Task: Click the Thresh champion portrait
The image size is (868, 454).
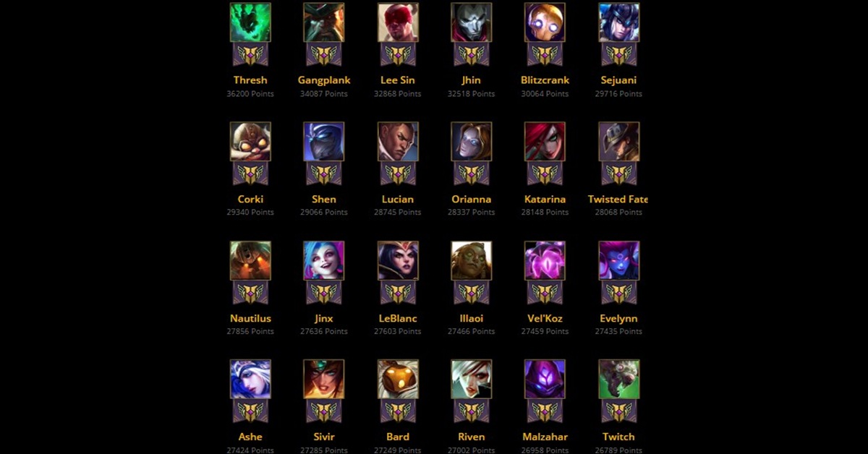Action: pos(250,22)
